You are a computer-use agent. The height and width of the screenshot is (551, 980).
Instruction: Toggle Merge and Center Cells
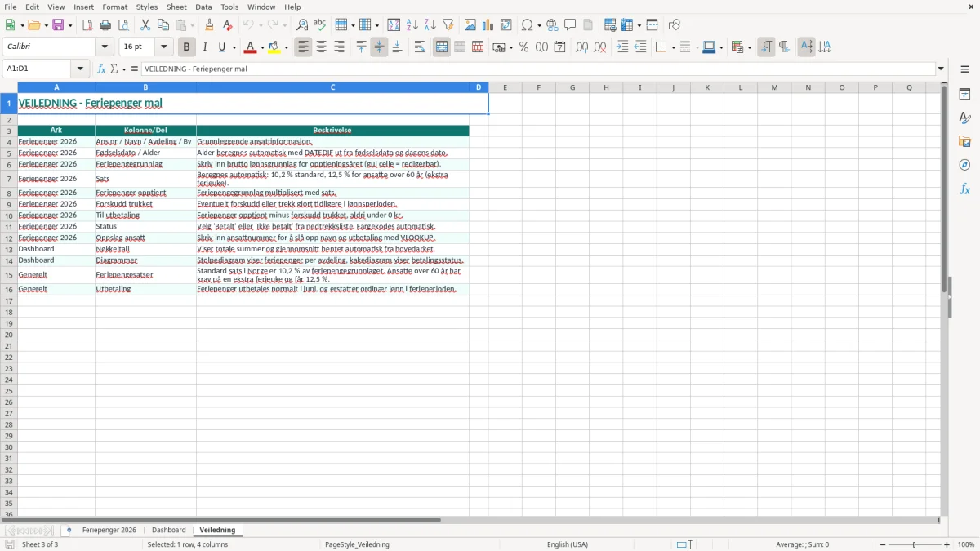click(442, 47)
